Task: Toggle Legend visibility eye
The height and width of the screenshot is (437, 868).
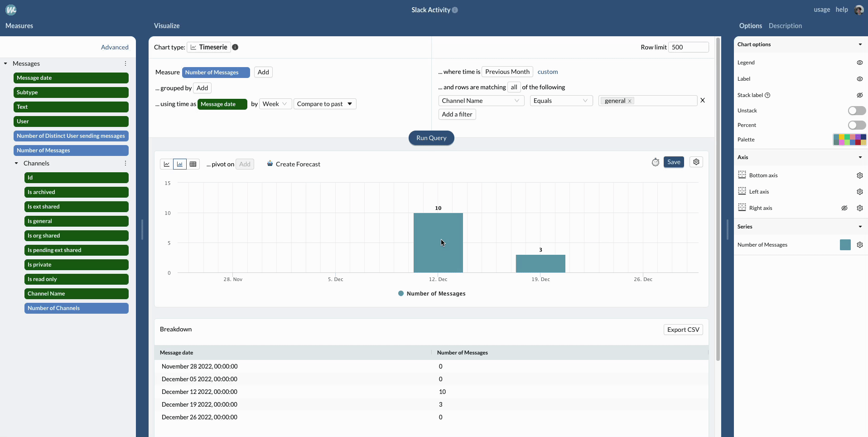Action: click(860, 63)
